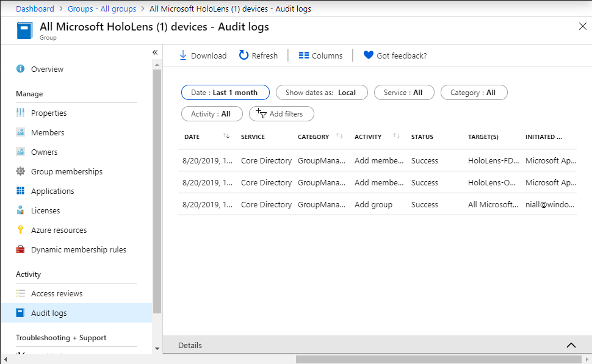The image size is (592, 364).
Task: Click the horizontal scrollbar right arrow
Action: (587, 359)
